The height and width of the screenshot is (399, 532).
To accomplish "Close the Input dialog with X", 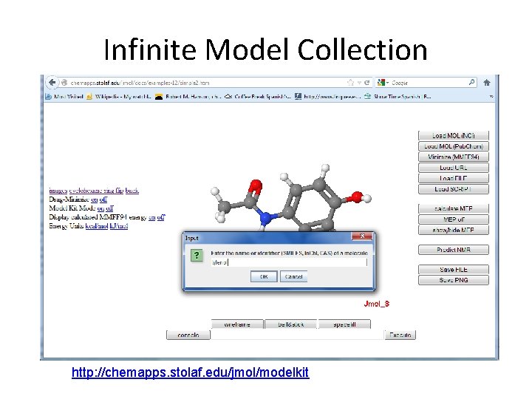I will pyautogui.click(x=362, y=236).
